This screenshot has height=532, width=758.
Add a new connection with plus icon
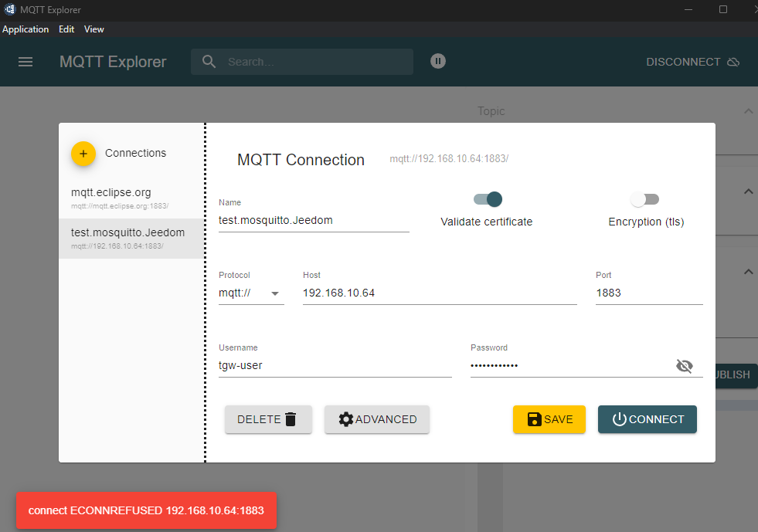(x=83, y=154)
